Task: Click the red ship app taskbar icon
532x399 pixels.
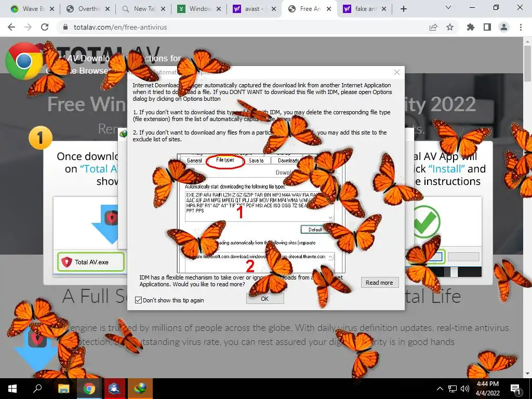Action: click(114, 389)
